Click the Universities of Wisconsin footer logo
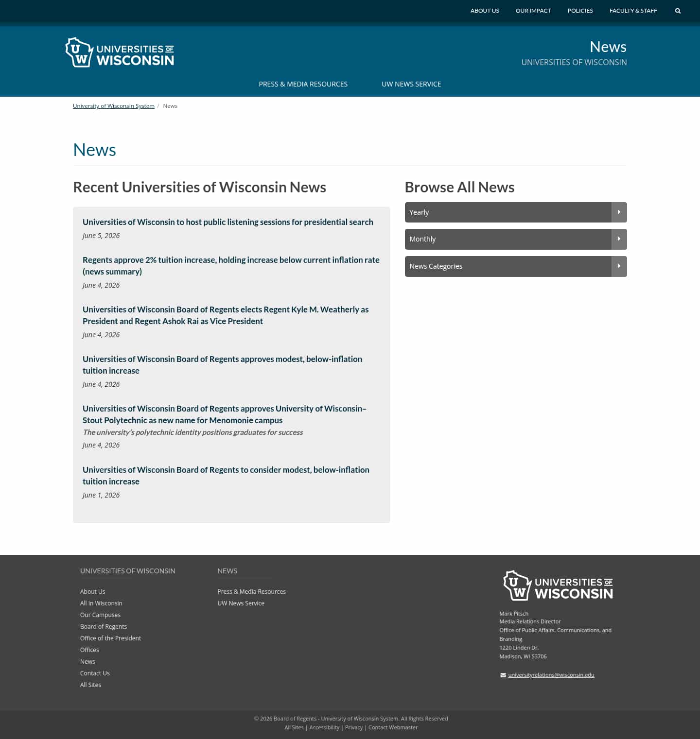Screen dimensions: 700x739 [x=558, y=585]
